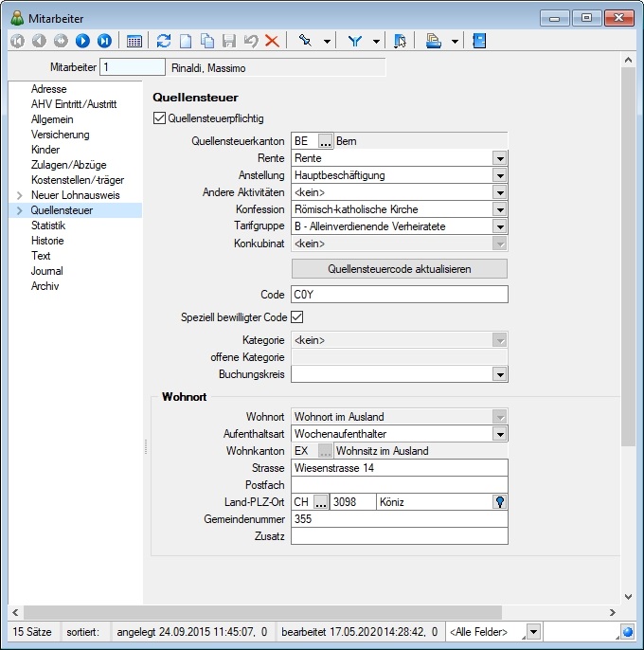Click the Quellensteuerkanton lookup button
The image size is (644, 650).
(x=326, y=141)
